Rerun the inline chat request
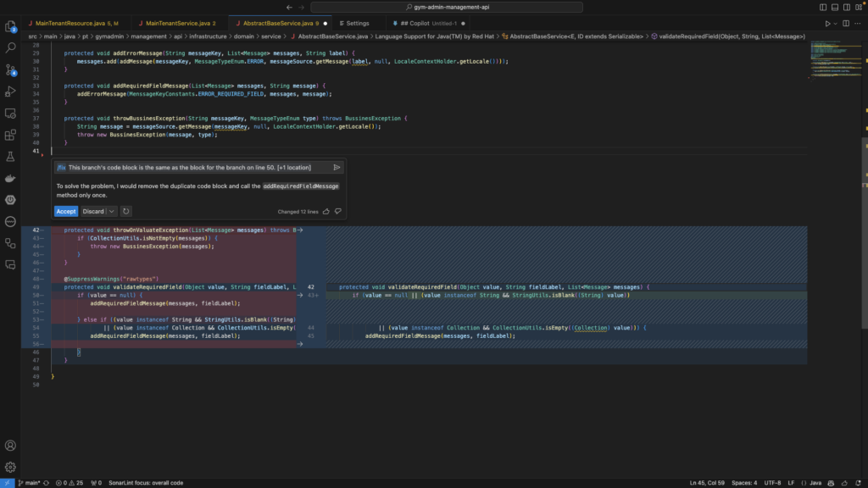The width and height of the screenshot is (868, 488). 125,211
